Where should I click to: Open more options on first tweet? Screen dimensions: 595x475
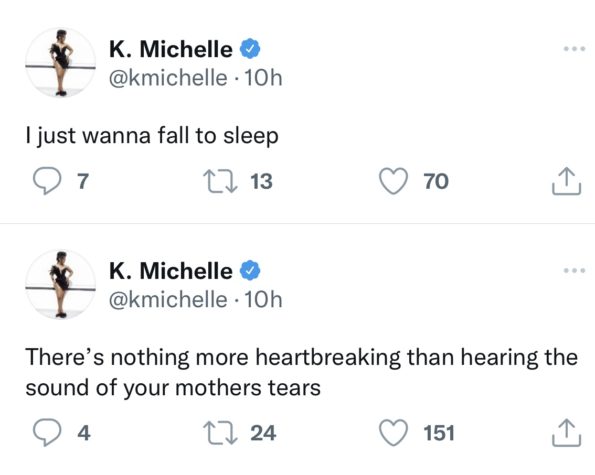tap(574, 49)
